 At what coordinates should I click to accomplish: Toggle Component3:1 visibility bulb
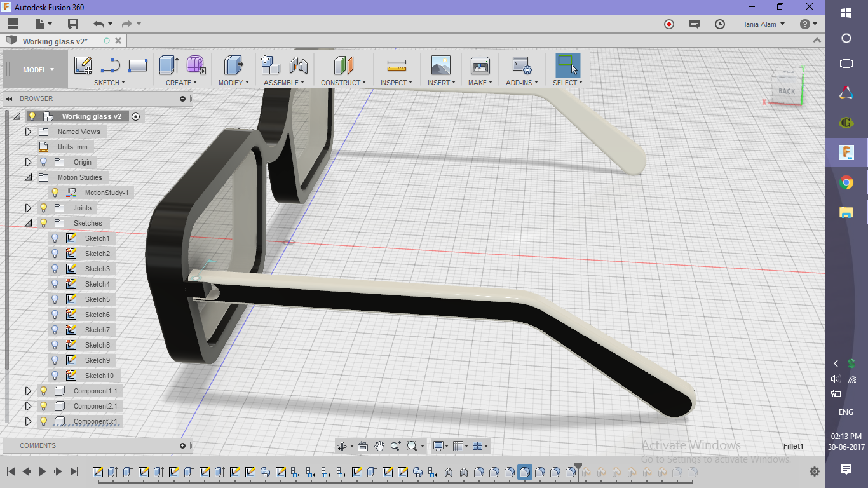pos(44,421)
